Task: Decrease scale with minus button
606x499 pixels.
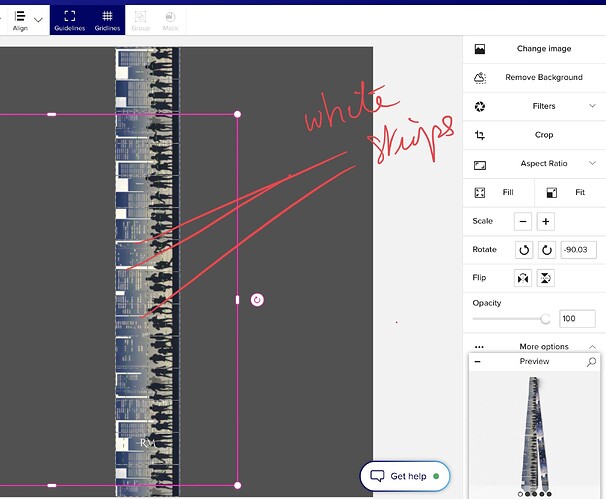Action: click(x=523, y=221)
